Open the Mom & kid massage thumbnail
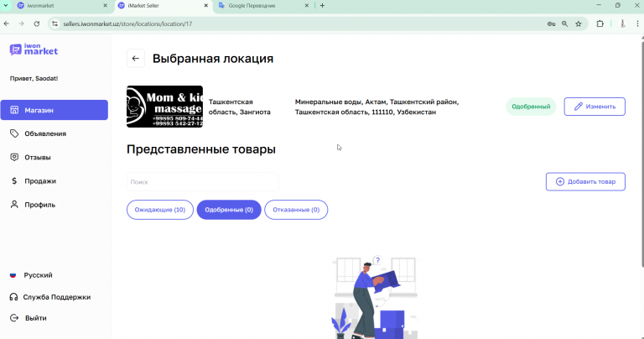 [164, 107]
